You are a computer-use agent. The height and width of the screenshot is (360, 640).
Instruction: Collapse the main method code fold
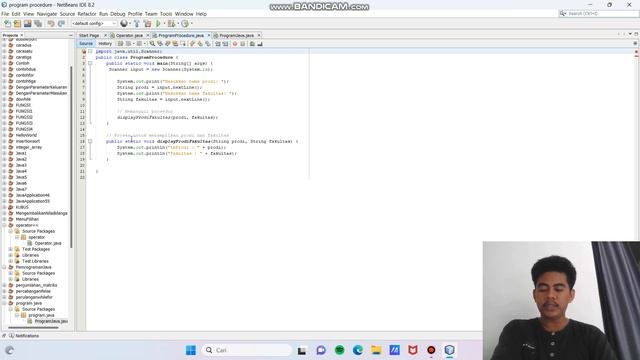point(90,64)
